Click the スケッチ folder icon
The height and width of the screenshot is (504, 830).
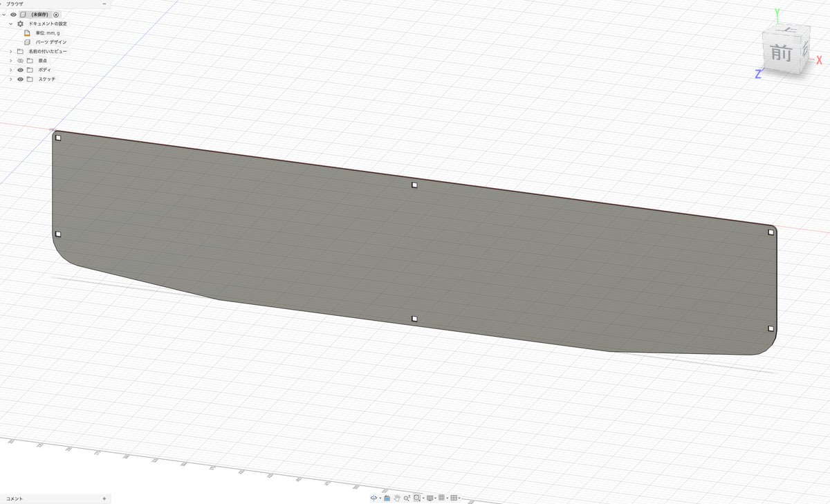pos(30,79)
